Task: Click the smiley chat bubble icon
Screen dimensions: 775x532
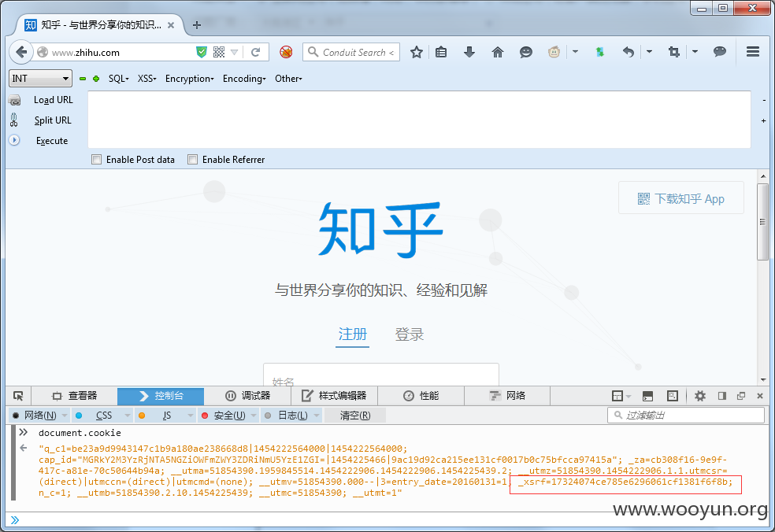Action: click(x=526, y=52)
